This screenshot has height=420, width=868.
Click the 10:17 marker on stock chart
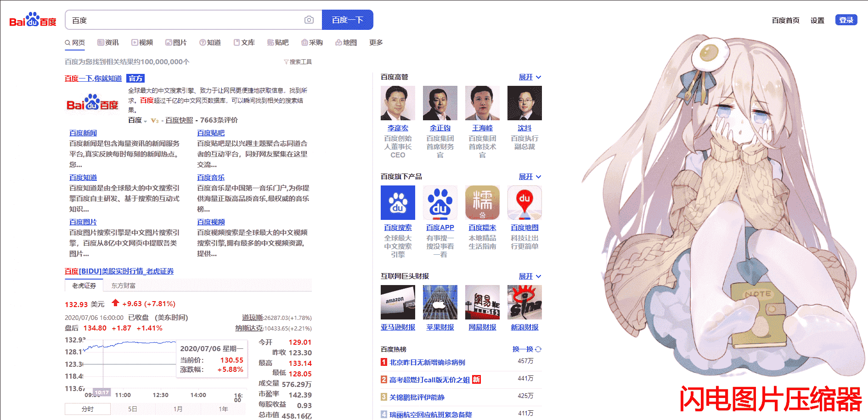[x=102, y=393]
